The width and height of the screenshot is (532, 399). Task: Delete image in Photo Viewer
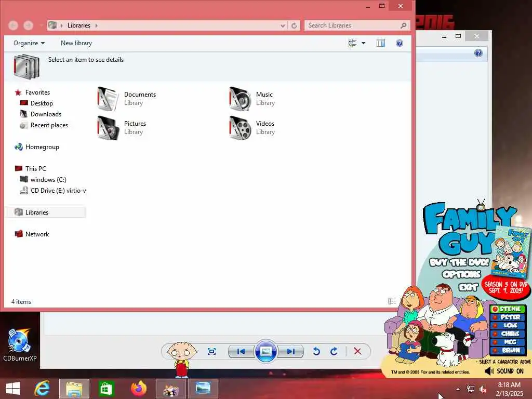coord(357,352)
